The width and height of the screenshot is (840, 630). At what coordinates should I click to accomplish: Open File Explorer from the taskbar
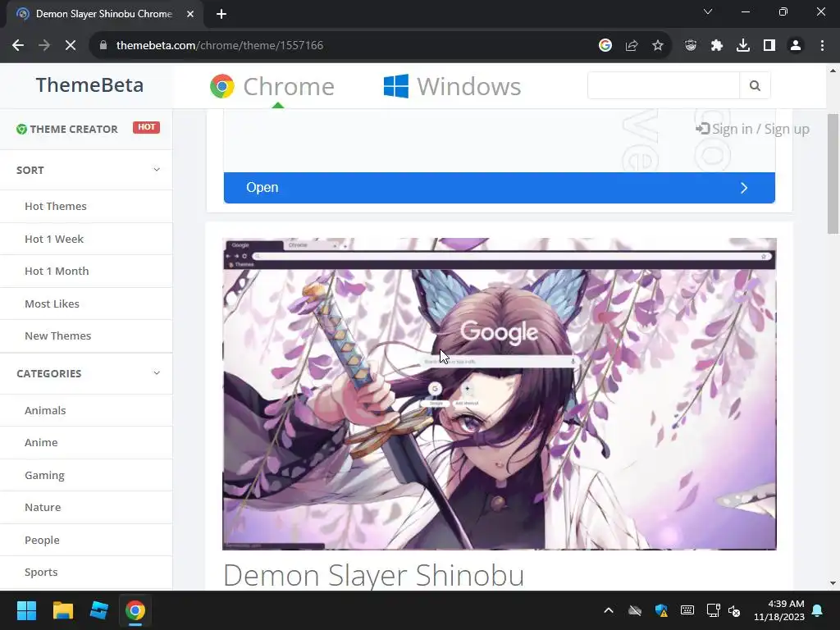62,610
